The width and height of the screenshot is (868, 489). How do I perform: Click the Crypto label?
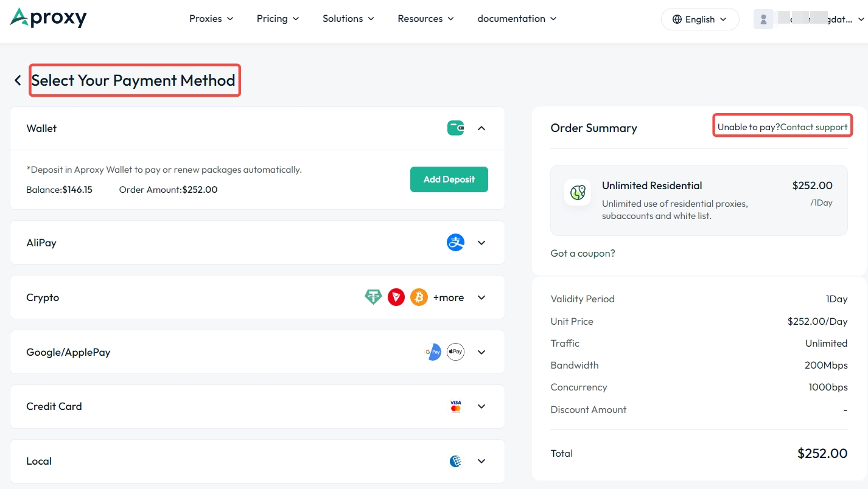[43, 297]
